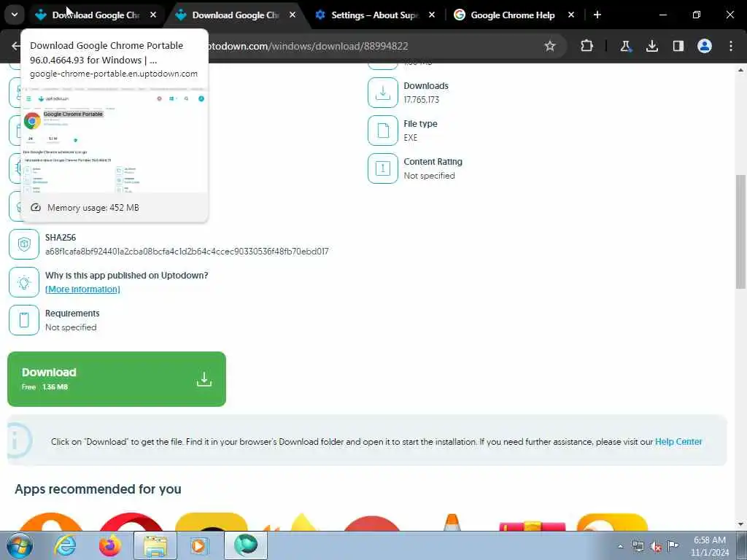Show hidden system tray icons arrow
The width and height of the screenshot is (747, 560).
[620, 546]
